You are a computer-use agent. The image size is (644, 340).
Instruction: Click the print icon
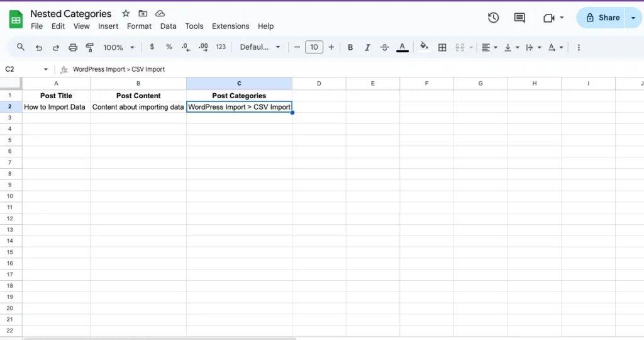[x=73, y=47]
